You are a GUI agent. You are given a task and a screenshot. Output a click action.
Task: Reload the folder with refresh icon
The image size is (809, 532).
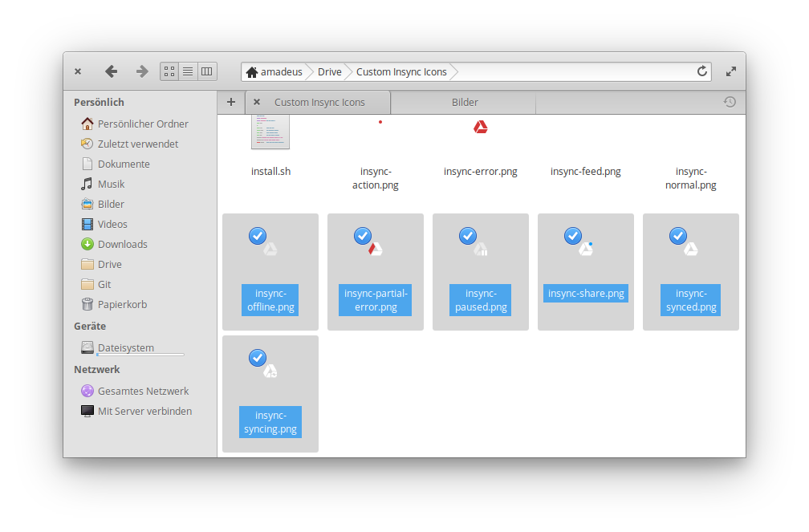pos(701,71)
